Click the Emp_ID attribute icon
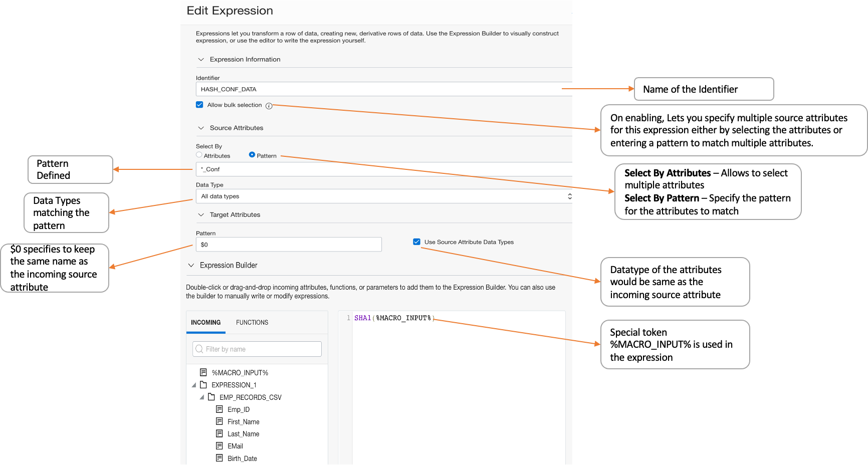This screenshot has width=868, height=465. tap(220, 409)
